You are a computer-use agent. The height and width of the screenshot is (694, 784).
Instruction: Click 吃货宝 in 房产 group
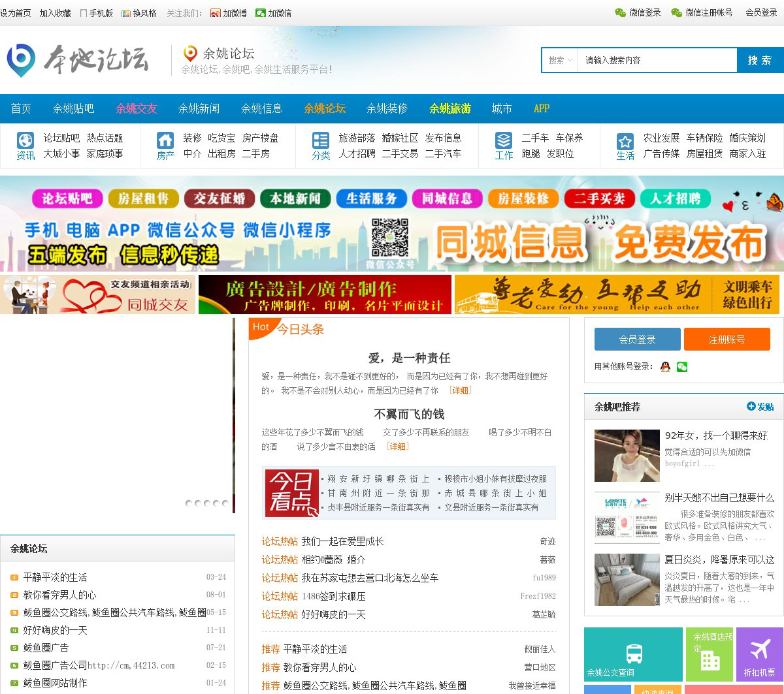pyautogui.click(x=221, y=138)
